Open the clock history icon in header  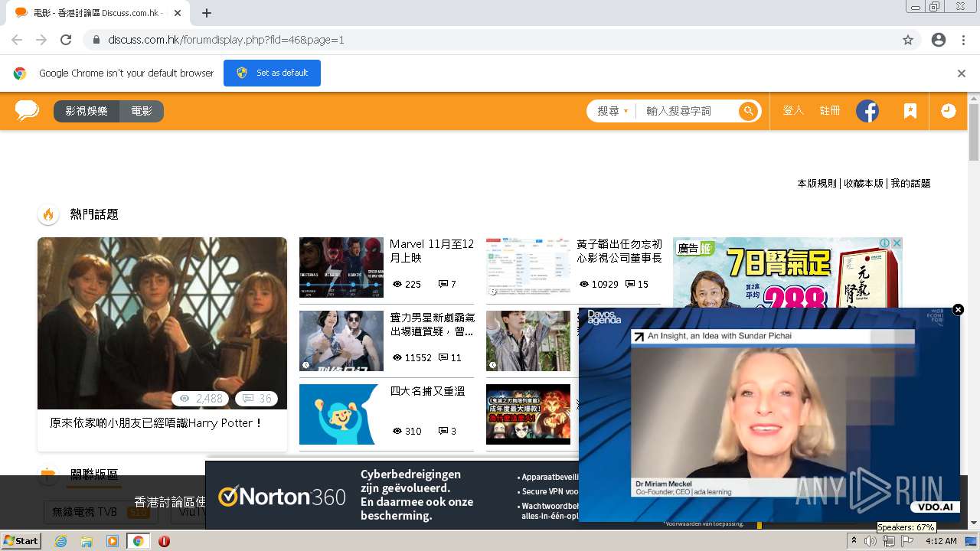948,111
